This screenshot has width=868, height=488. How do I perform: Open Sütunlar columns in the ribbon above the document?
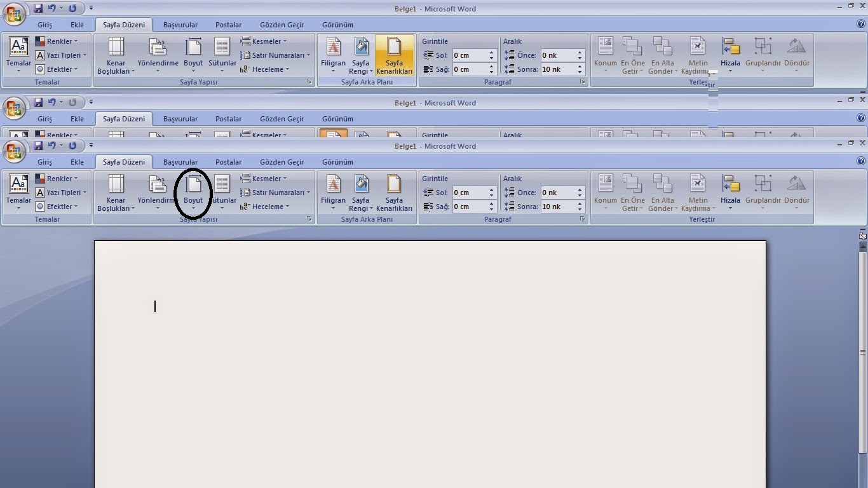(222, 193)
